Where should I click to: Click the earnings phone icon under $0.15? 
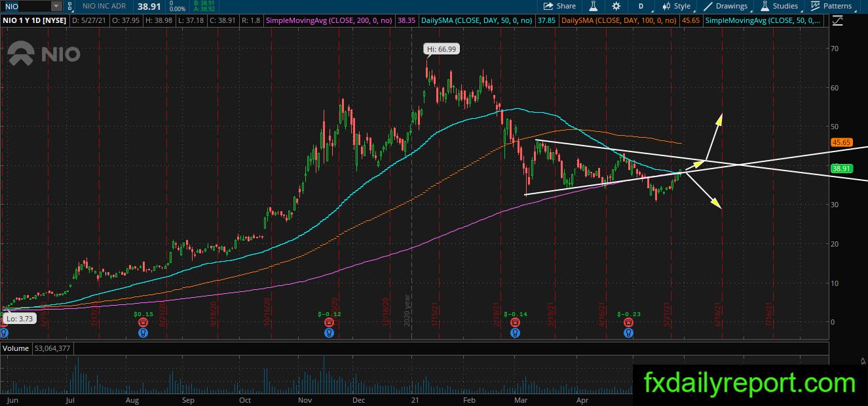[143, 323]
